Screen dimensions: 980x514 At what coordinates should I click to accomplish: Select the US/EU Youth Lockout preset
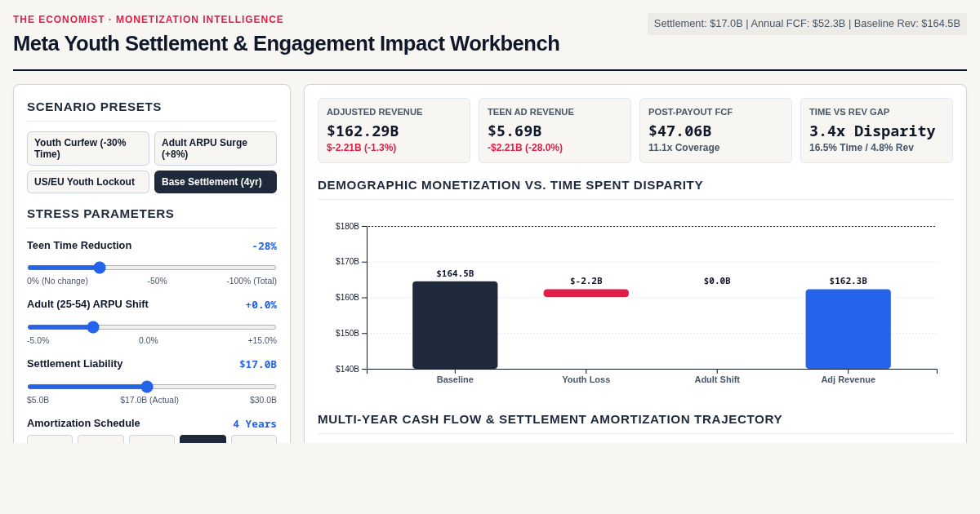[x=88, y=182]
